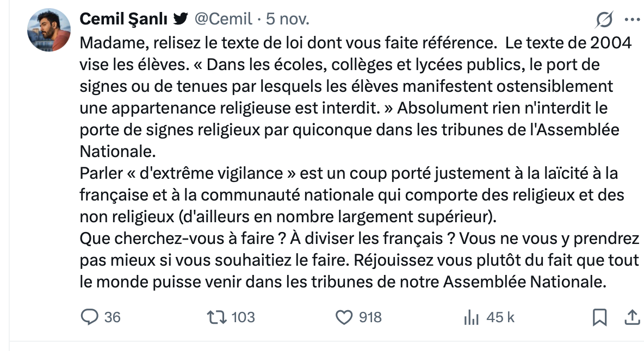Click the Grok slashed-circle icon
This screenshot has height=351, width=644.
coord(604,20)
